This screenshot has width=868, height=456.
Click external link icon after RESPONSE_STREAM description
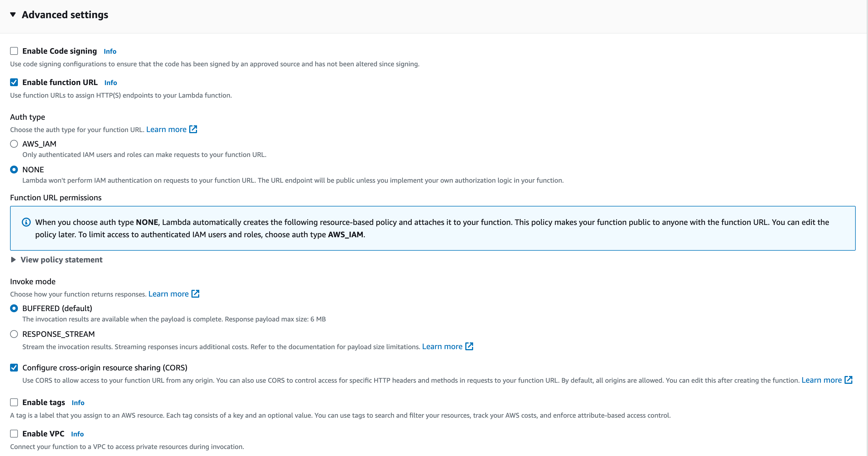(469, 346)
